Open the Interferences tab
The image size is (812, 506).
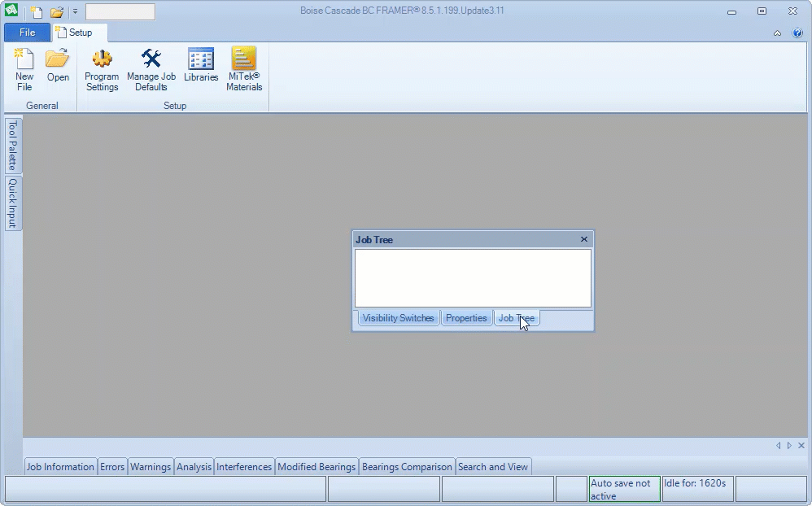[244, 467]
